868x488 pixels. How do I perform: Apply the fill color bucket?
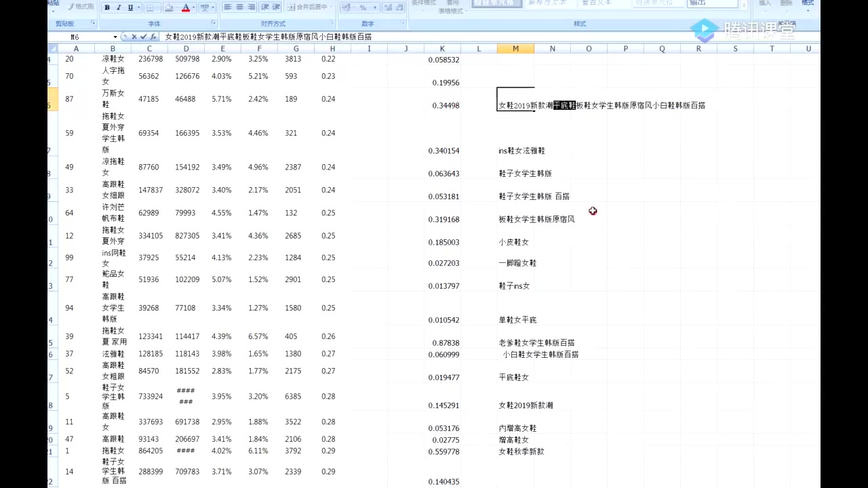coord(170,7)
